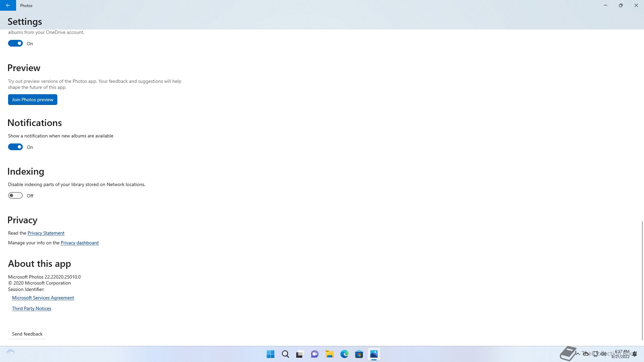Open the Windows Start menu
Image resolution: width=644 pixels, height=362 pixels.
[x=270, y=354]
